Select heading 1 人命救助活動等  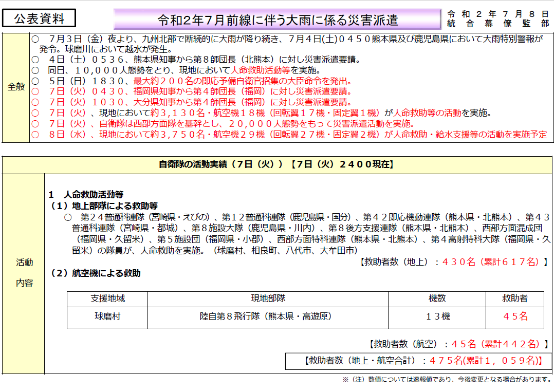86,194
